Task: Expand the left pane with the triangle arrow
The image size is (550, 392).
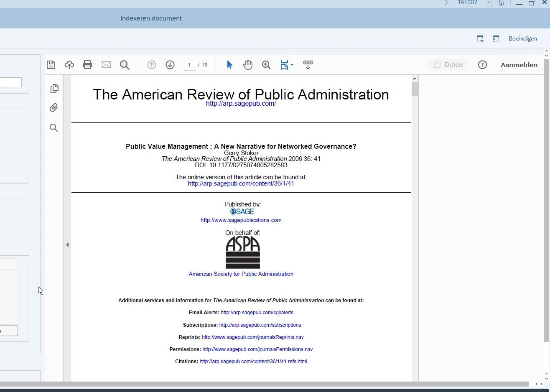Action: click(x=67, y=245)
